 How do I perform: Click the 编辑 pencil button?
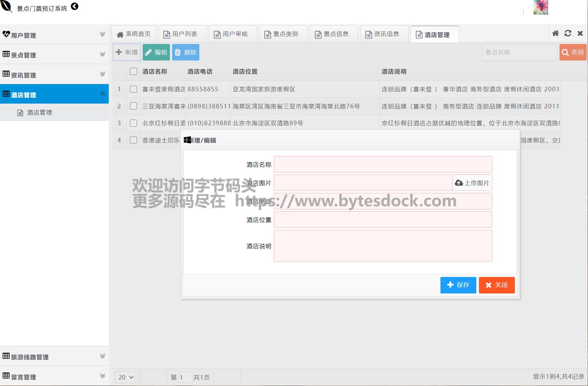click(x=156, y=52)
